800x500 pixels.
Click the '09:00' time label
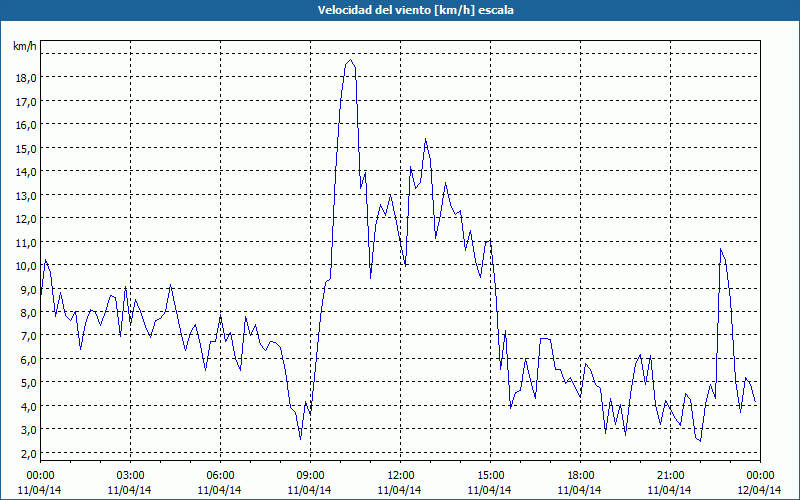(310, 476)
